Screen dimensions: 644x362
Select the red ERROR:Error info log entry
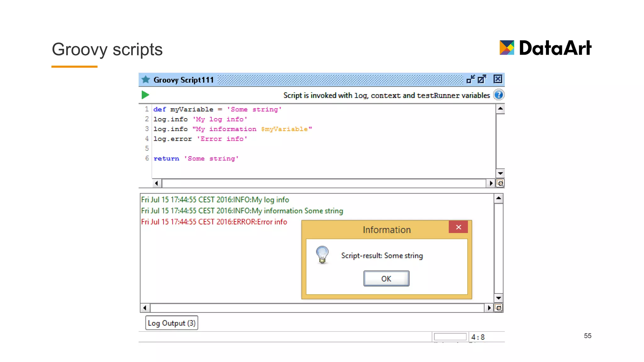click(x=214, y=222)
